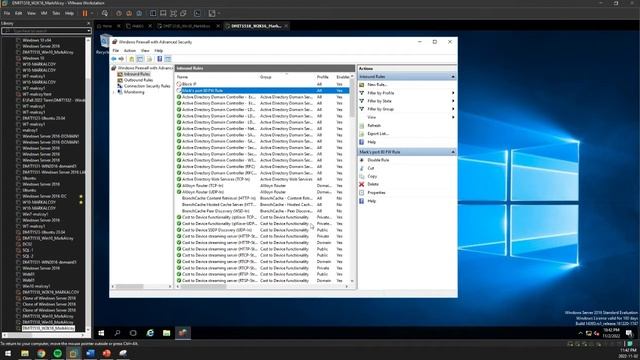Open Spotify from the host taskbar
This screenshot has height=360, width=640.
[x=58, y=353]
